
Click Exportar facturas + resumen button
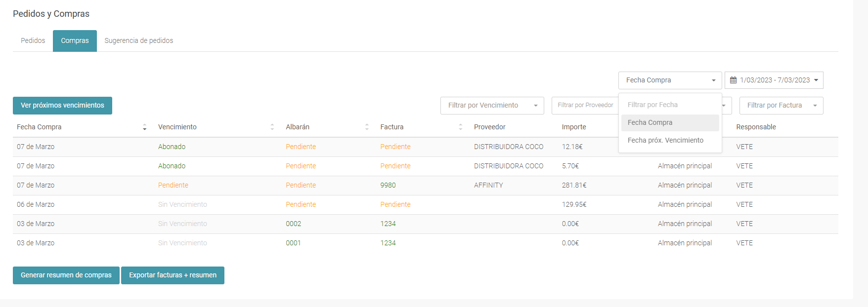(173, 275)
